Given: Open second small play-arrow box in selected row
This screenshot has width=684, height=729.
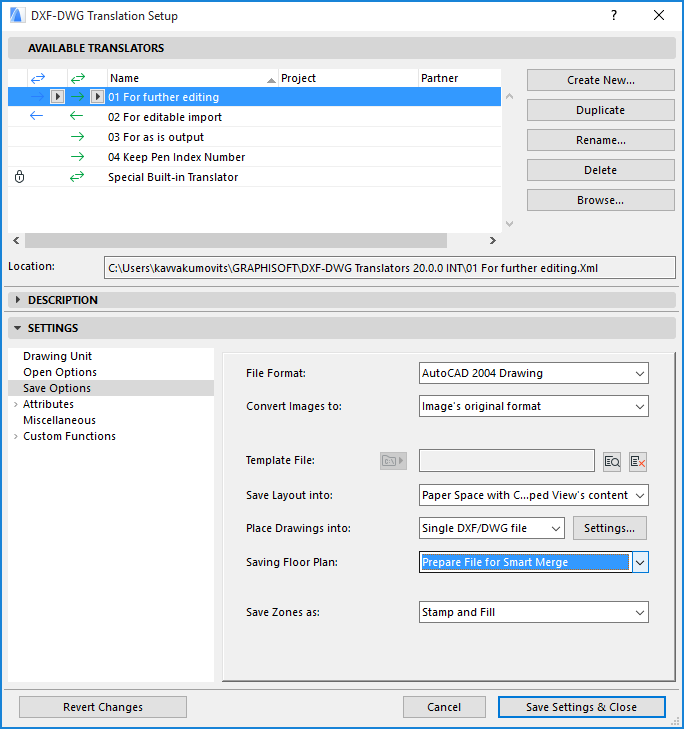Looking at the screenshot, I should coord(97,96).
